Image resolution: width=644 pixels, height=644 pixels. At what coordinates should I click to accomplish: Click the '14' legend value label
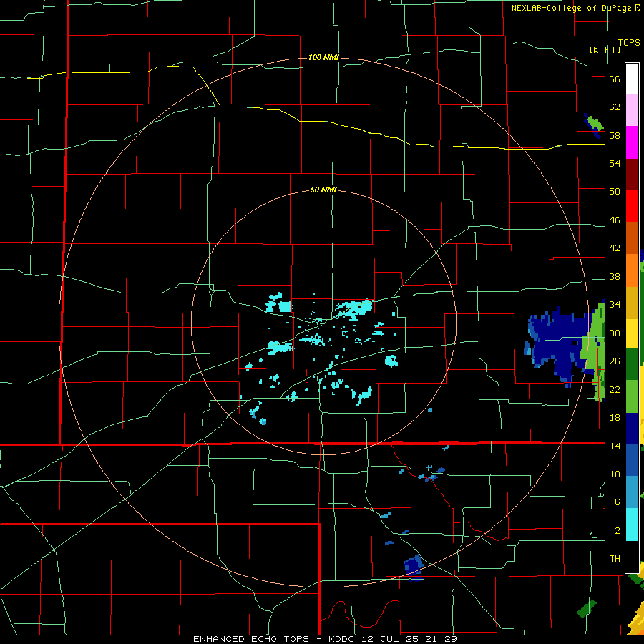pyautogui.click(x=615, y=446)
